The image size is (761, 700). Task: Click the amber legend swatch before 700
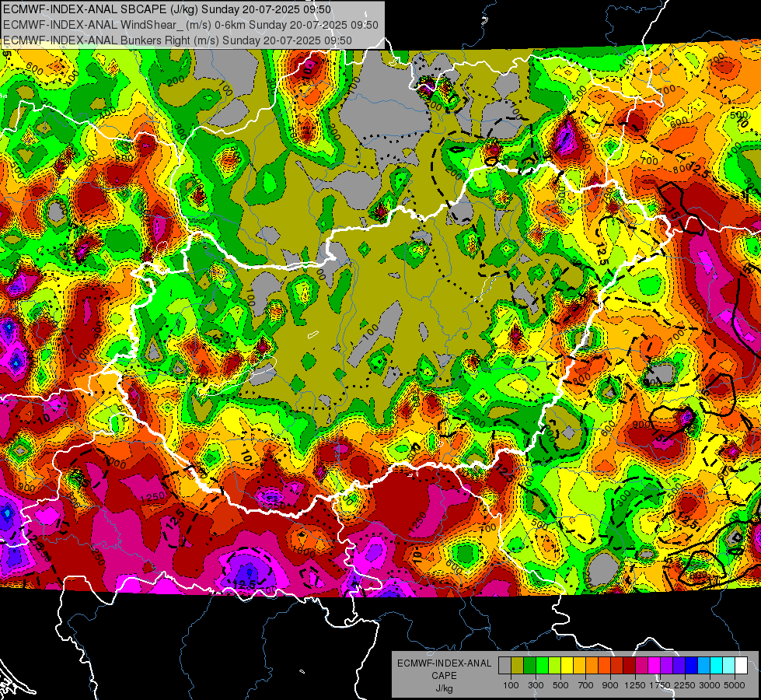pyautogui.click(x=579, y=666)
